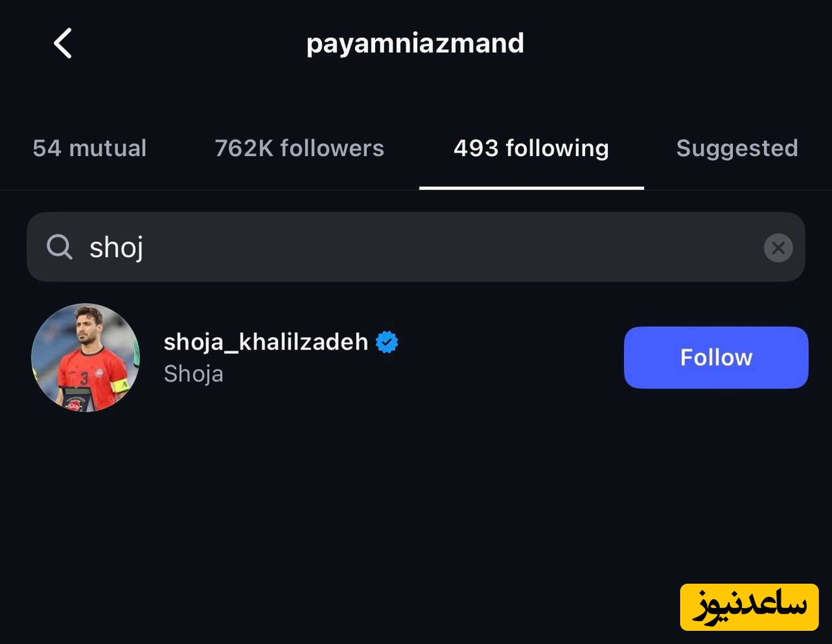Clear the search with the X icon
832x644 pixels.
pos(778,247)
